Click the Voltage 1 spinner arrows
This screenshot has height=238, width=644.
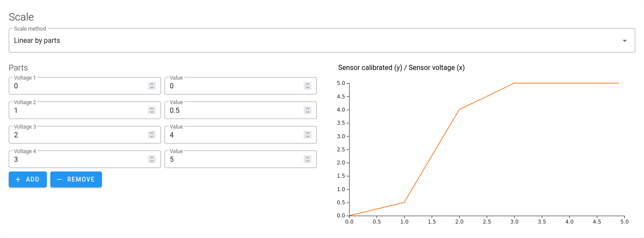pos(151,86)
